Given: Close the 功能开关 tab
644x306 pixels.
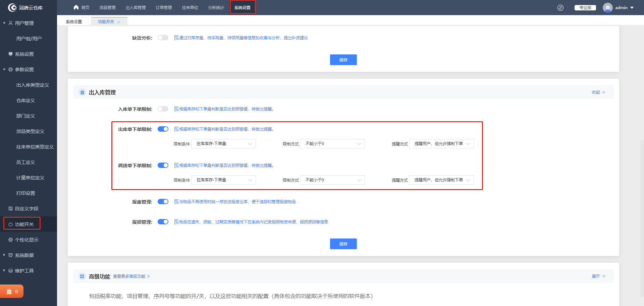Looking at the screenshot, I should point(119,22).
